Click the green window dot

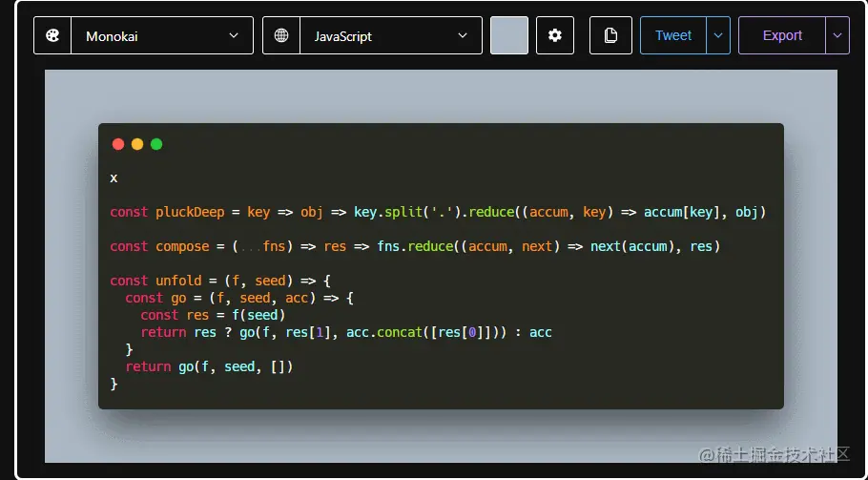[x=156, y=144]
